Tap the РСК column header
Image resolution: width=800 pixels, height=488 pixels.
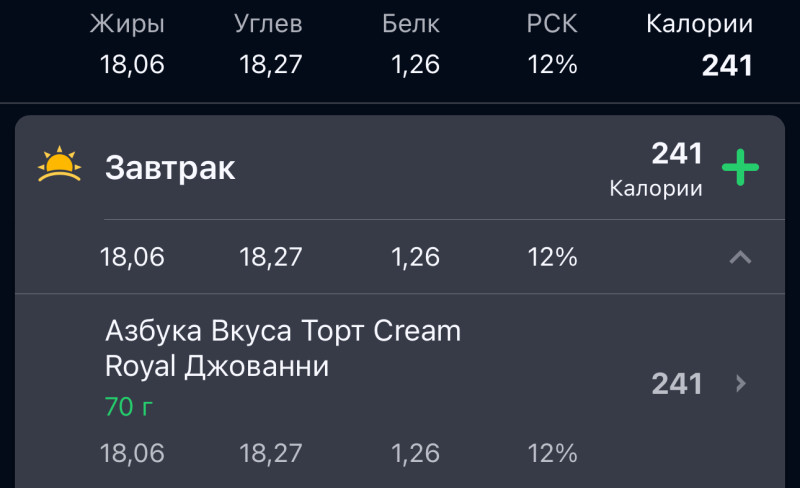[x=552, y=25]
